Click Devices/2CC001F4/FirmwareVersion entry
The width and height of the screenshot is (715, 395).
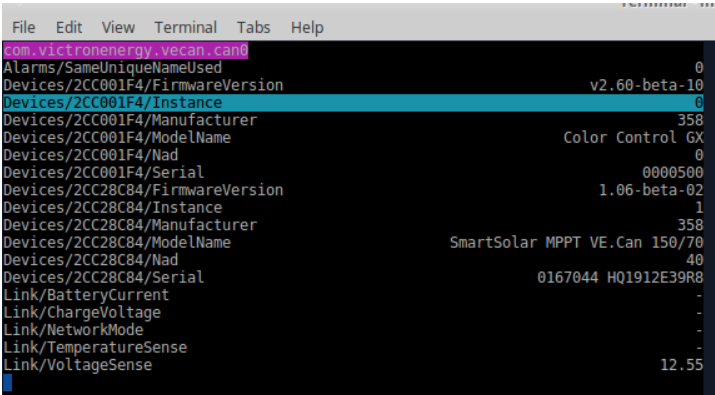pyautogui.click(x=143, y=85)
